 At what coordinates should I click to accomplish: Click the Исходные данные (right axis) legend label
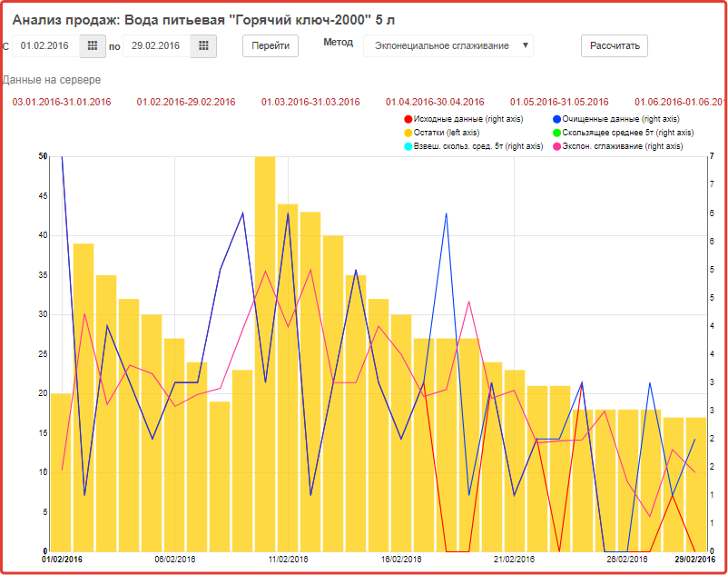(468, 119)
